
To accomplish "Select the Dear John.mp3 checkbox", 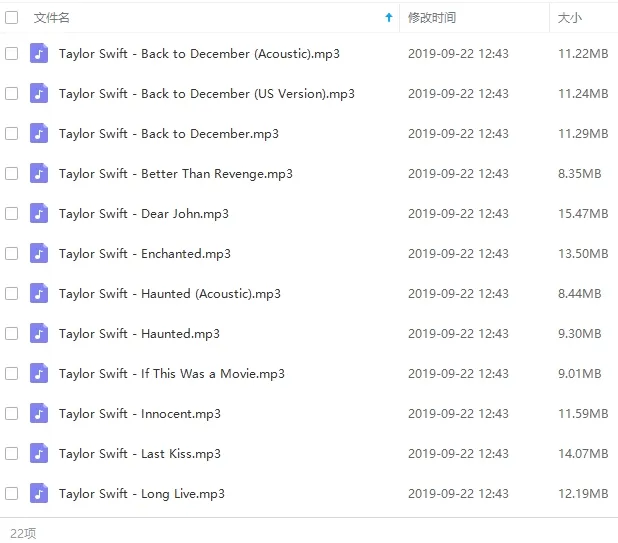I will (x=11, y=213).
